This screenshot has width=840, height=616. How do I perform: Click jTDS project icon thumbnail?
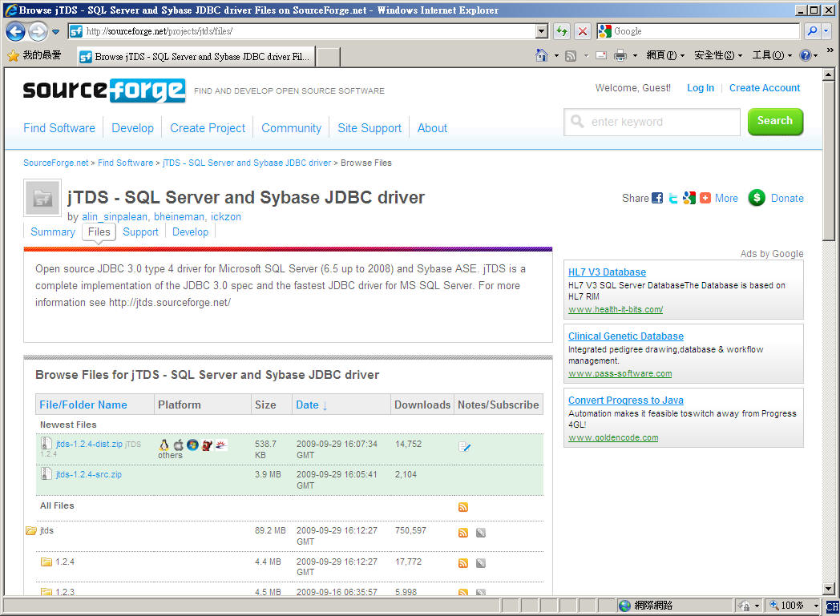click(42, 199)
